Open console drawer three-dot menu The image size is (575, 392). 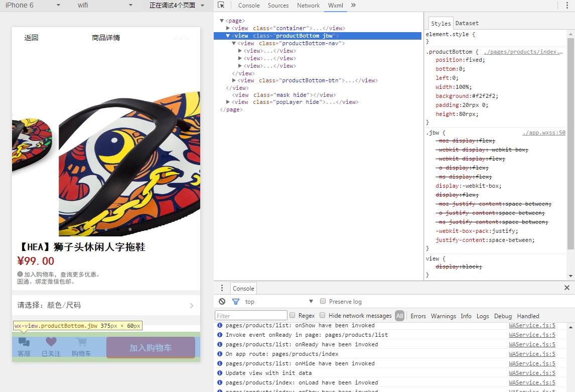click(222, 288)
